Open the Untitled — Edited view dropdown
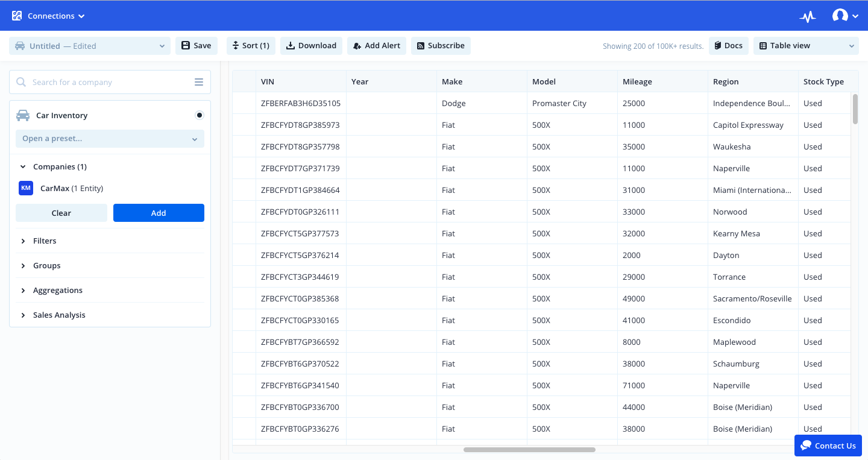 pos(89,45)
